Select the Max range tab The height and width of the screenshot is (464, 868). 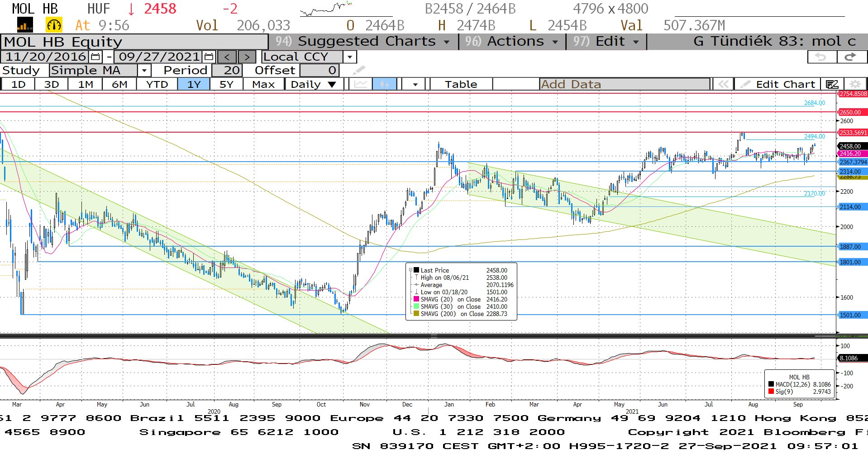click(263, 84)
